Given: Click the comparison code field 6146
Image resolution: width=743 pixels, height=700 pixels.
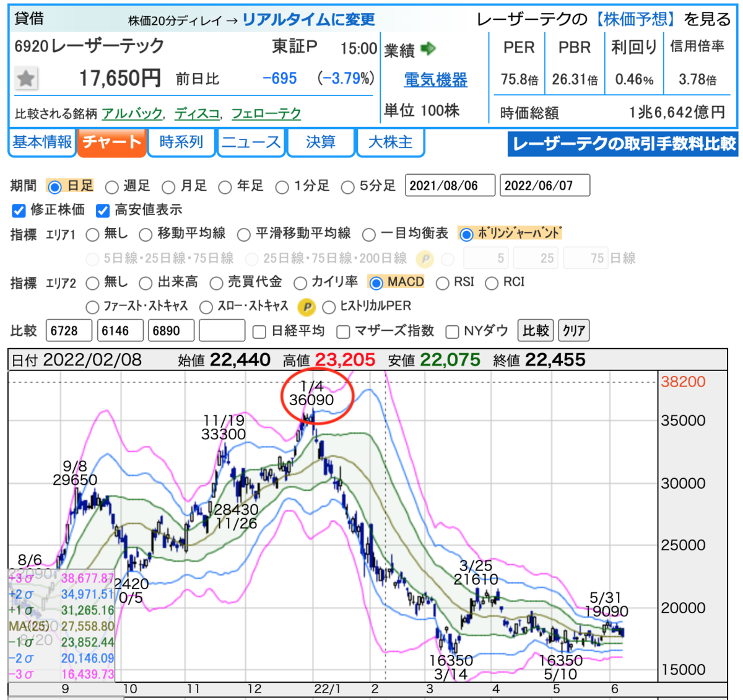Looking at the screenshot, I should pyautogui.click(x=120, y=331).
